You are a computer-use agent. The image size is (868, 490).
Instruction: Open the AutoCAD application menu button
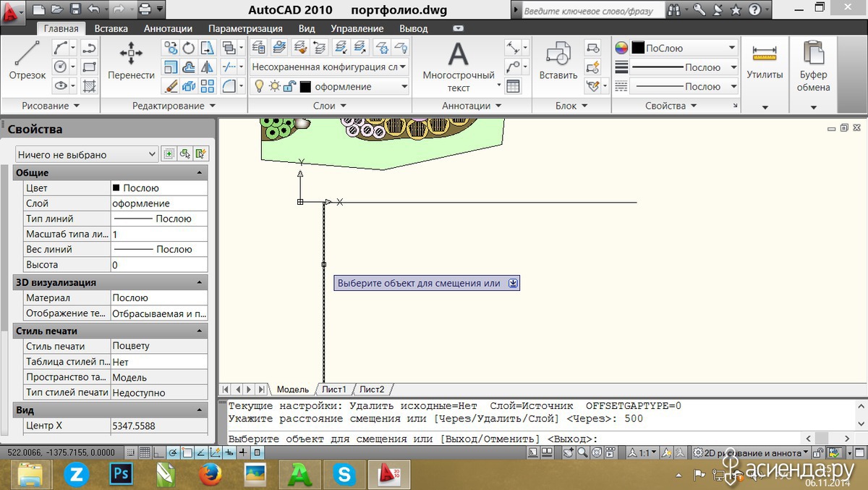[13, 12]
